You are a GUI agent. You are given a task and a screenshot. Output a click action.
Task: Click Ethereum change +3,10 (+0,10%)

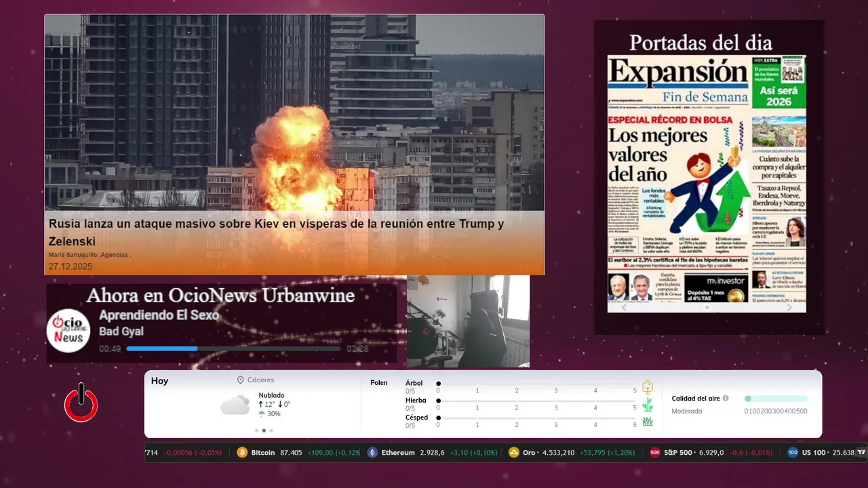point(473,453)
